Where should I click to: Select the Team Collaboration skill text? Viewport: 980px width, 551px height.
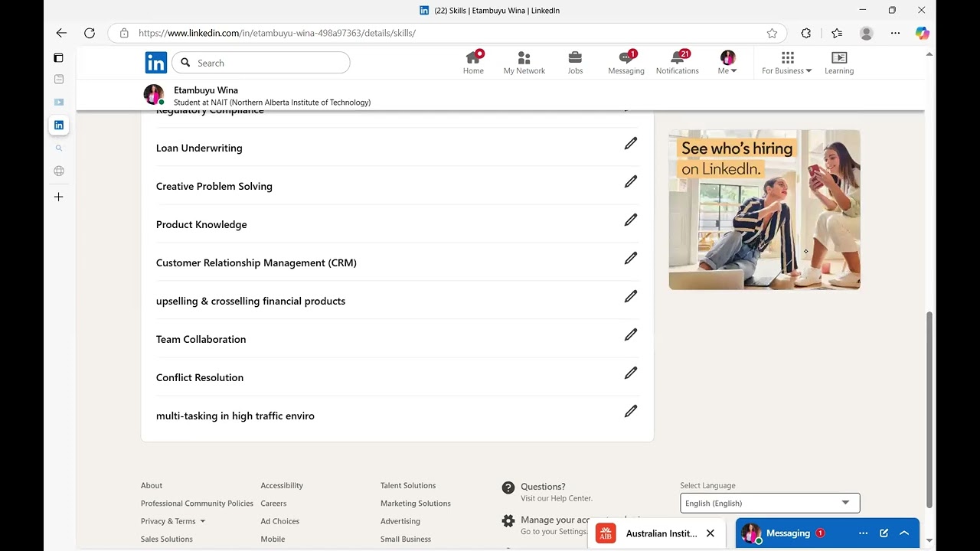(x=201, y=339)
